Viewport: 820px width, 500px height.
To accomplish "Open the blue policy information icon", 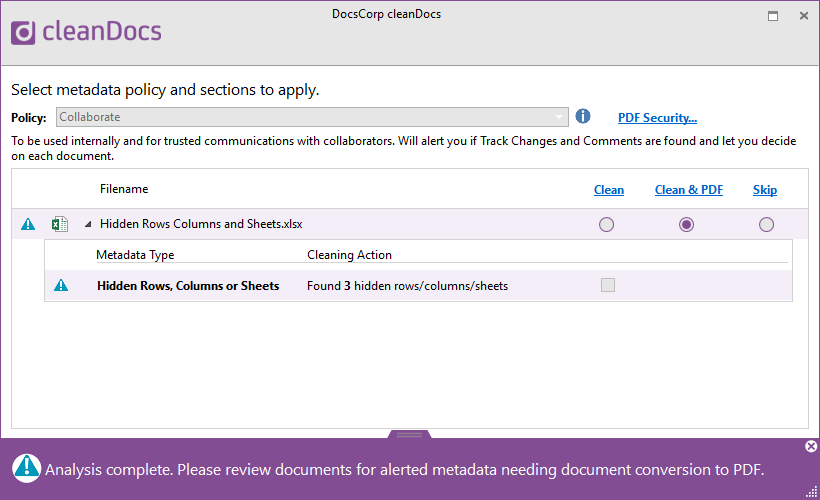I will click(583, 116).
